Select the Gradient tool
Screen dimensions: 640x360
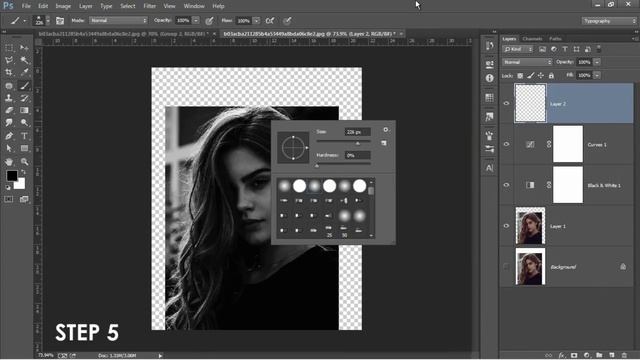coord(24,110)
